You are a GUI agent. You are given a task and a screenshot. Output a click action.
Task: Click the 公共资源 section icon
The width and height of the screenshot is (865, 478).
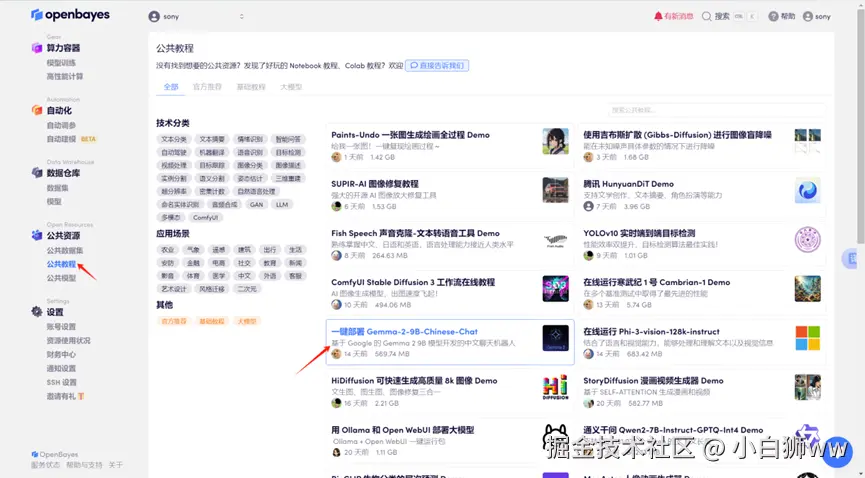36,235
